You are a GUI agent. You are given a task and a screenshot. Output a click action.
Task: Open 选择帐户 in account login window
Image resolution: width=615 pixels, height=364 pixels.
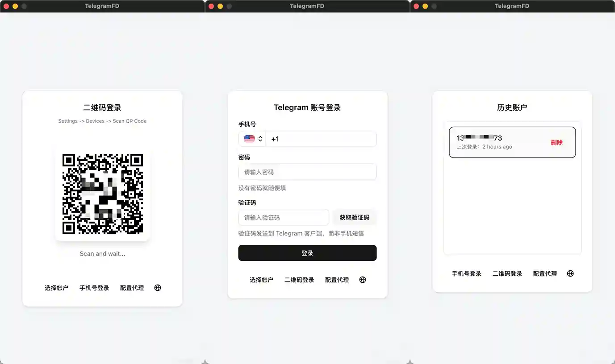tap(261, 280)
